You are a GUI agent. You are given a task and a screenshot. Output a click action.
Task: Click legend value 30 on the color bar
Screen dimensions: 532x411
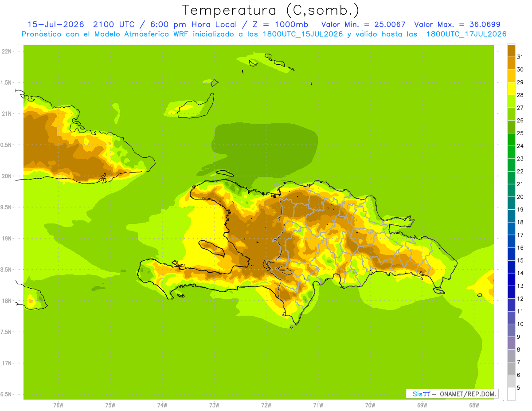[520, 69]
